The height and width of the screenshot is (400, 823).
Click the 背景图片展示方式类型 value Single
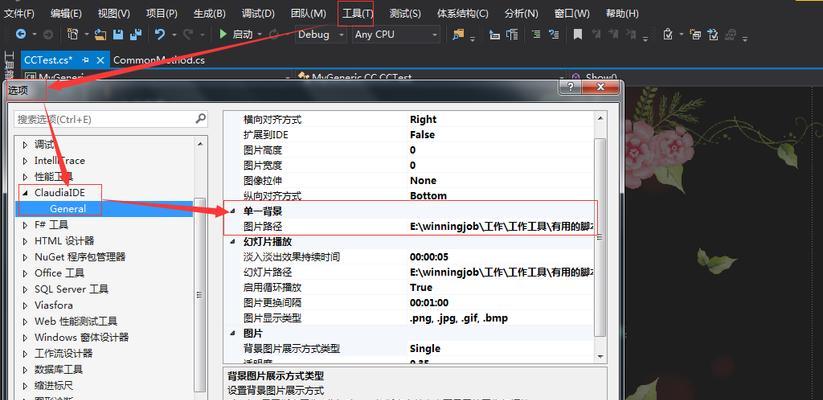click(x=425, y=349)
